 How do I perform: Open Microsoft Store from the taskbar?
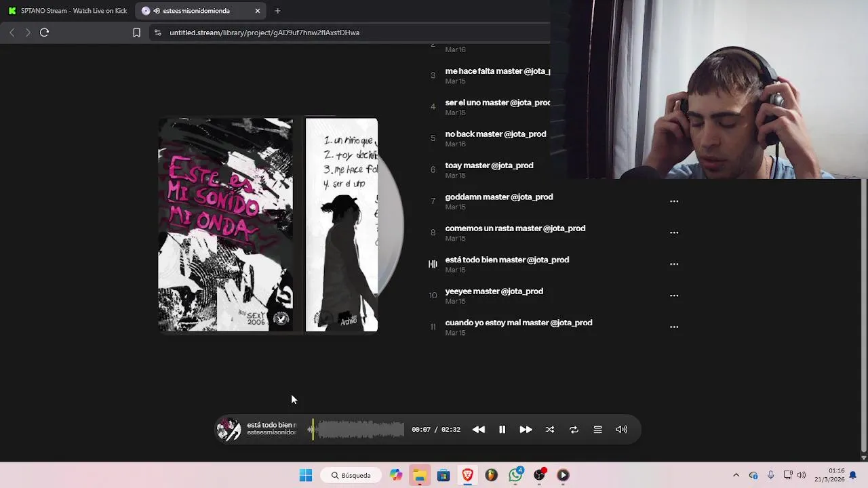(x=443, y=475)
